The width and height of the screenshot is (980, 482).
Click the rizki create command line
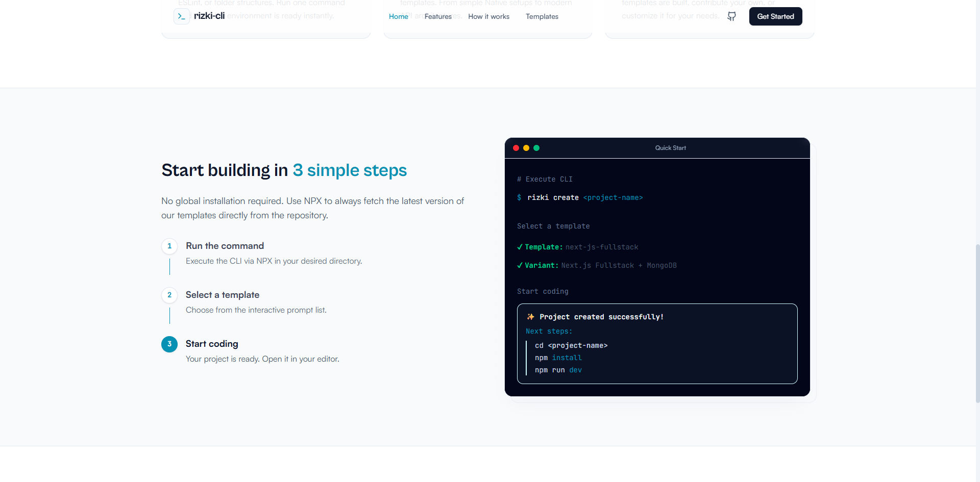point(579,197)
